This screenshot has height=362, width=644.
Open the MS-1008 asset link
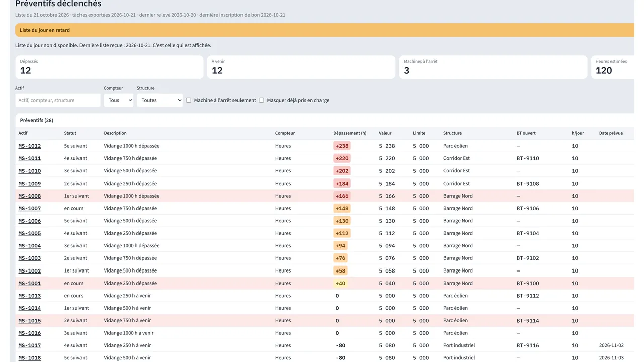coord(30,196)
